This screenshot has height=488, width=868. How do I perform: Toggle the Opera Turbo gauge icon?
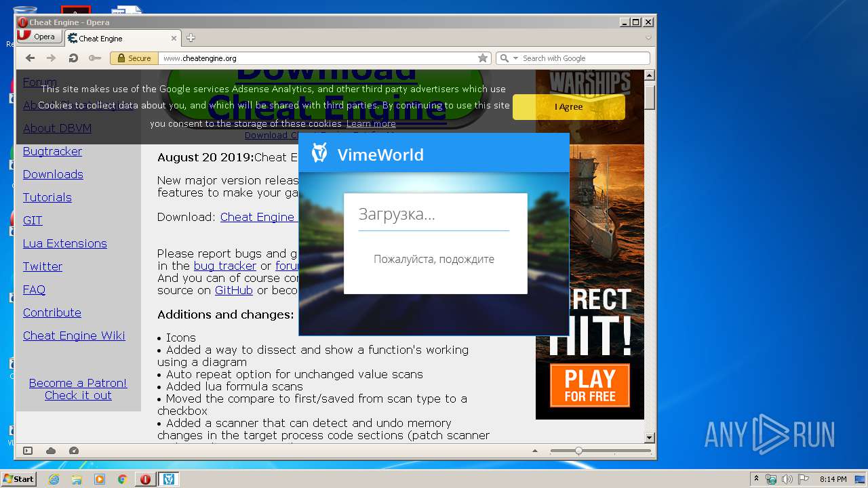pyautogui.click(x=74, y=451)
